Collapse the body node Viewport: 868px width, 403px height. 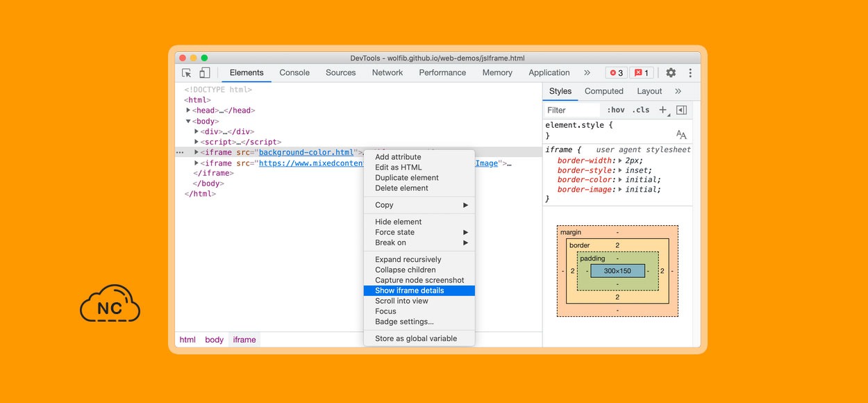(x=188, y=121)
